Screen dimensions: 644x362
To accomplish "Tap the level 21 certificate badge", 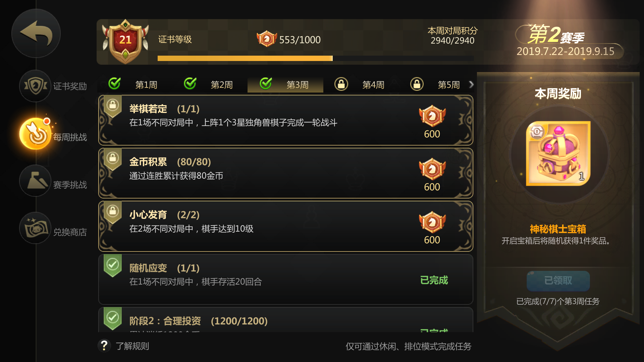I will coord(125,41).
